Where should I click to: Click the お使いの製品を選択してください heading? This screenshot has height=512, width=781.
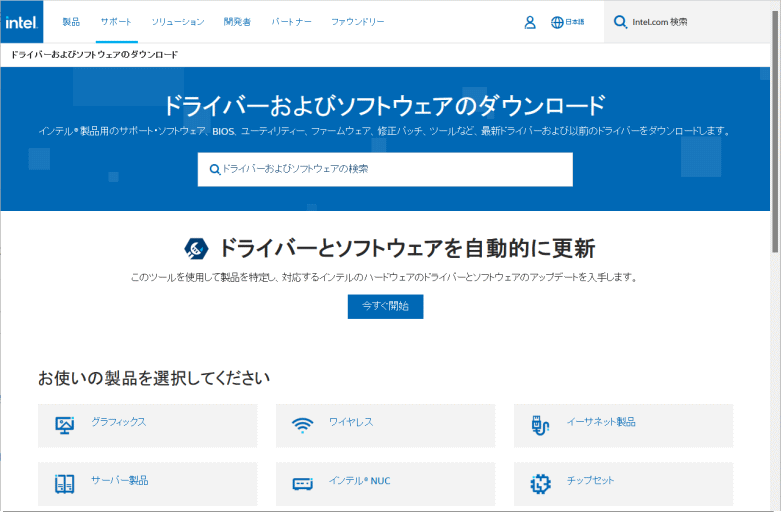pyautogui.click(x=154, y=378)
